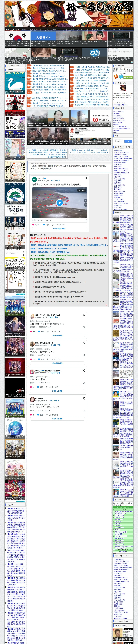Like the 昼行灯 tweet via heart icon
The height and width of the screenshot is (644, 138).
click(x=31, y=387)
